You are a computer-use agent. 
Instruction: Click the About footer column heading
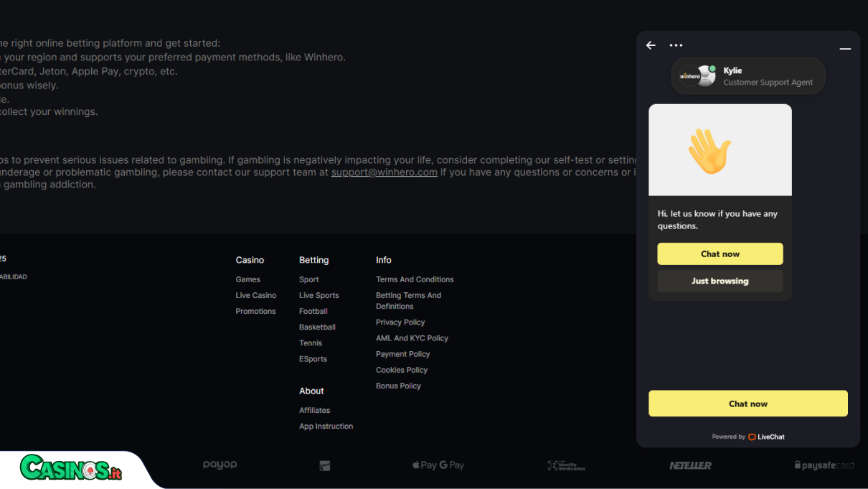[312, 391]
